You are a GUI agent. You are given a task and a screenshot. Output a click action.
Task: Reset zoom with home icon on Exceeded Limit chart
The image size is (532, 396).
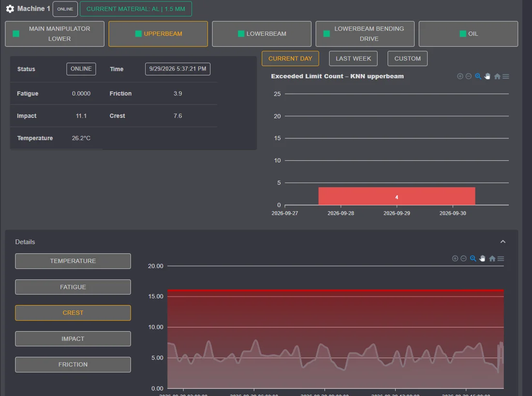(x=497, y=76)
